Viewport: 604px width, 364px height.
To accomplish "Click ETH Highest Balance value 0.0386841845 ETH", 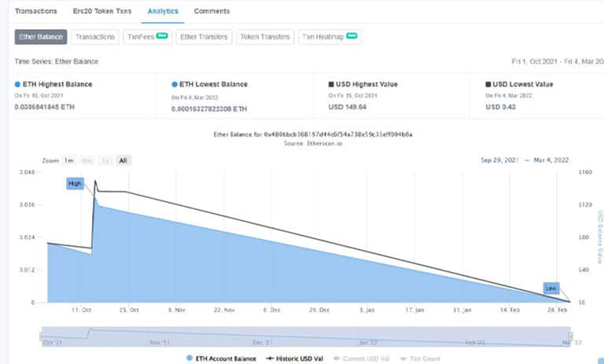I will [x=44, y=107].
